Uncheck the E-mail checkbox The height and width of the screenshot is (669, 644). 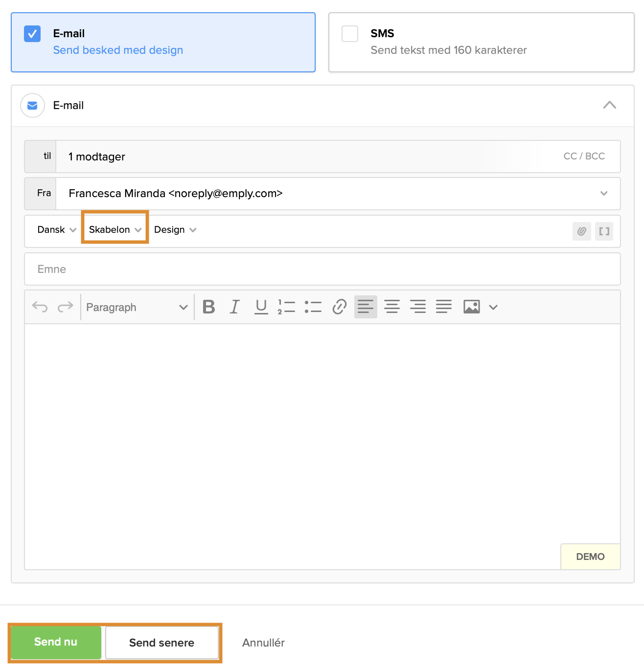(32, 34)
